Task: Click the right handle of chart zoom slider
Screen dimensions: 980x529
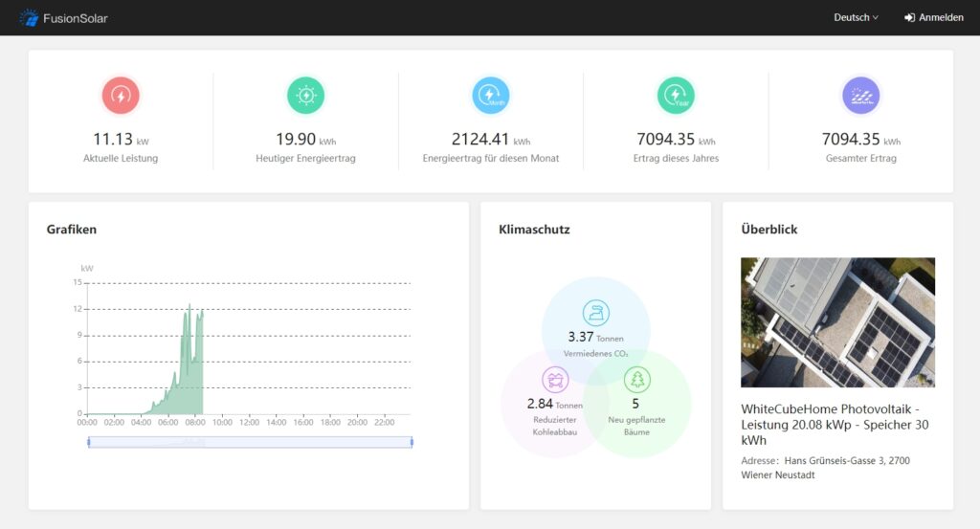Action: [x=412, y=442]
